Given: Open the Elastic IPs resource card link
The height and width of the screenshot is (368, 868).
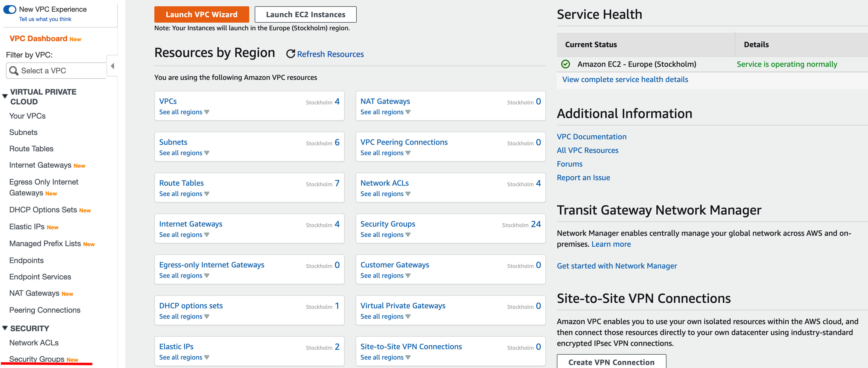Looking at the screenshot, I should (x=176, y=347).
